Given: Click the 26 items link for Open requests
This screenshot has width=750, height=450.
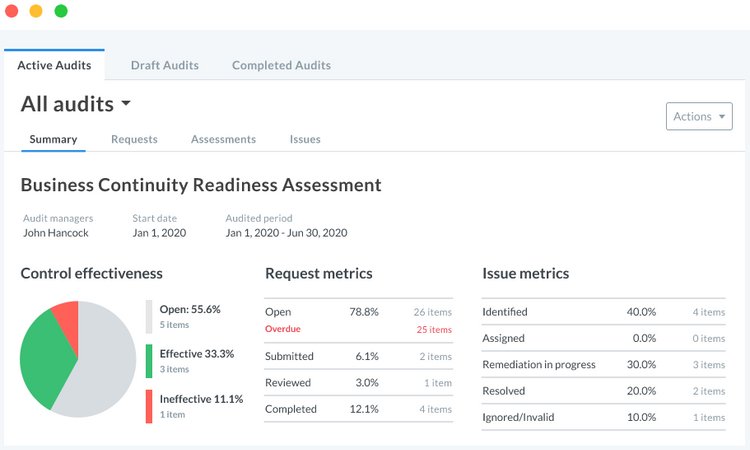Looking at the screenshot, I should (433, 312).
